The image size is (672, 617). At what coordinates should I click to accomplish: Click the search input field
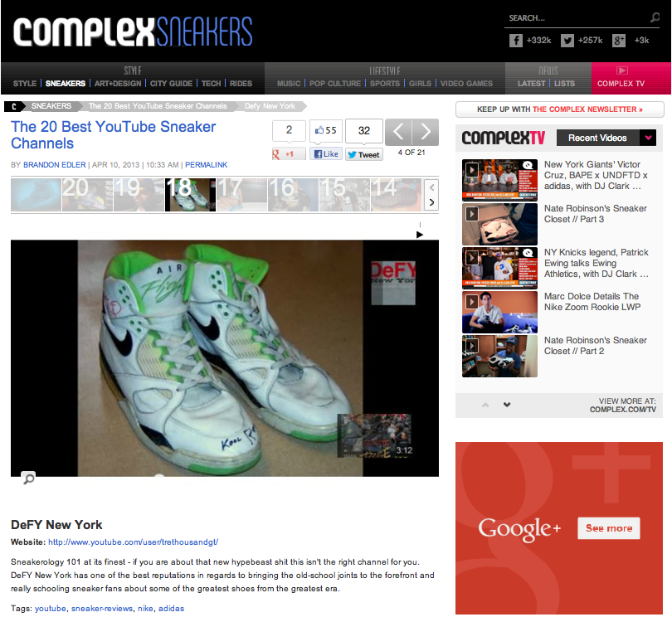coord(577,18)
